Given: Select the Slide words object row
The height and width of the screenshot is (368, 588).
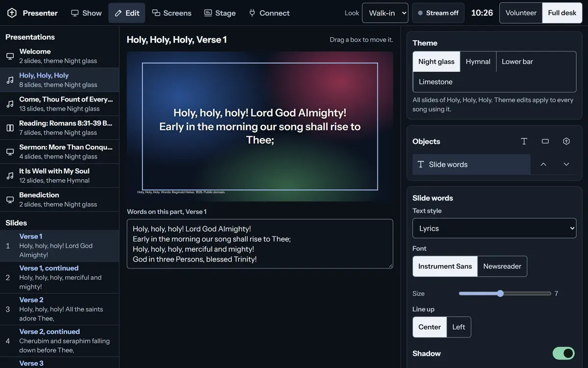Looking at the screenshot, I should point(471,164).
